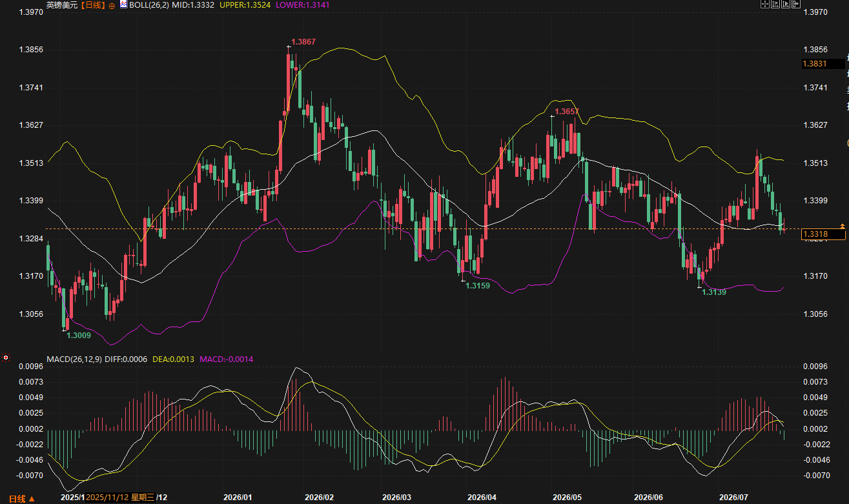This screenshot has width=849, height=504.
Task: Click the red sun marker icon left of MACD
Action: click(6, 357)
